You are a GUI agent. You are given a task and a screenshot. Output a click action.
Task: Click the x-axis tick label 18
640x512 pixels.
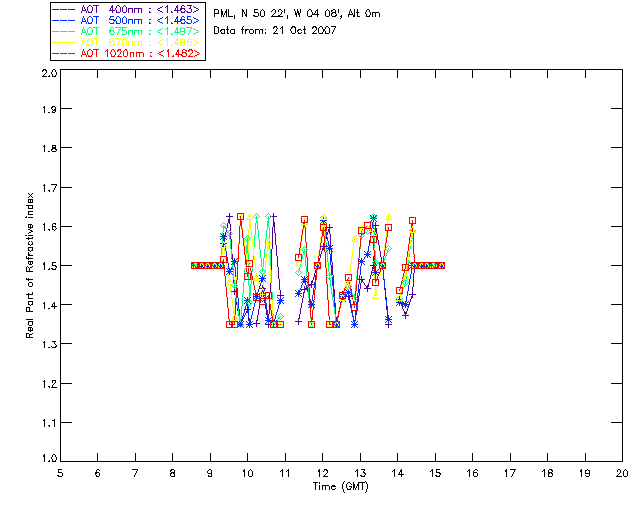(547, 473)
